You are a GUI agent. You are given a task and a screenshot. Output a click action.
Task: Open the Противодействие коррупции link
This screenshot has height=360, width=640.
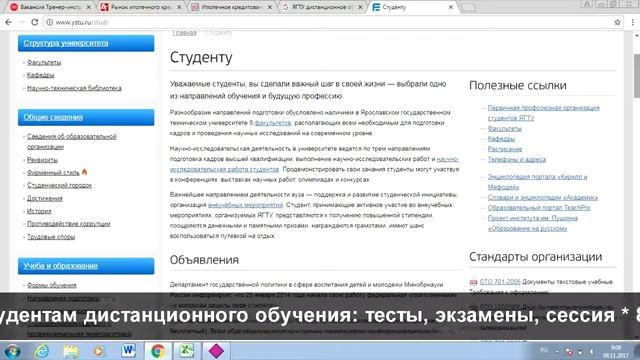click(69, 224)
